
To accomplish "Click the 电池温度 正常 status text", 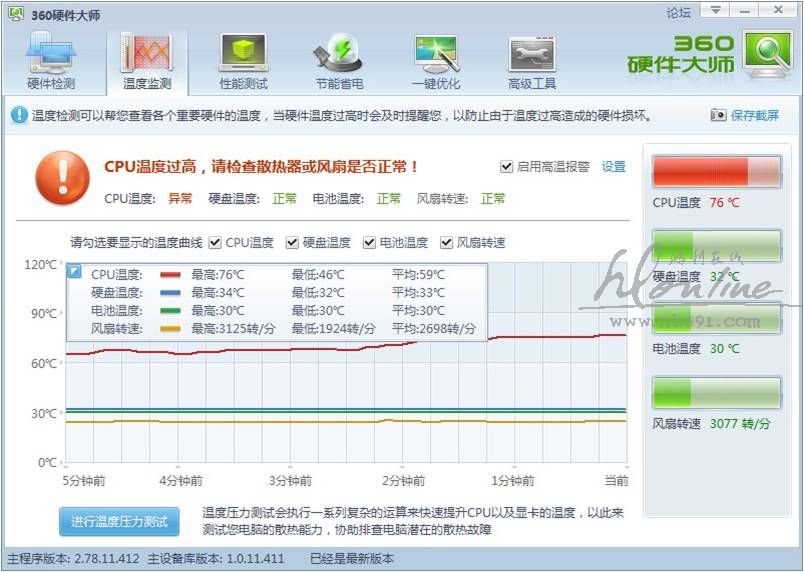I will 389,198.
